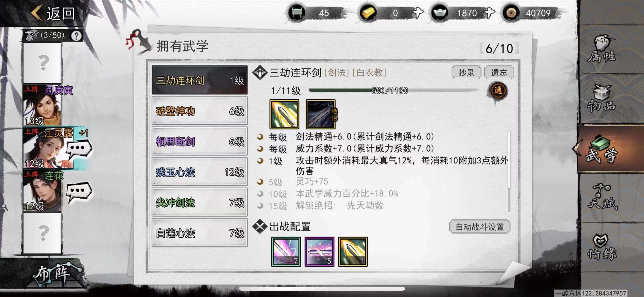This screenshot has height=297, width=644.
Task: Tap the plus next to silver 1870
Action: click(x=490, y=13)
